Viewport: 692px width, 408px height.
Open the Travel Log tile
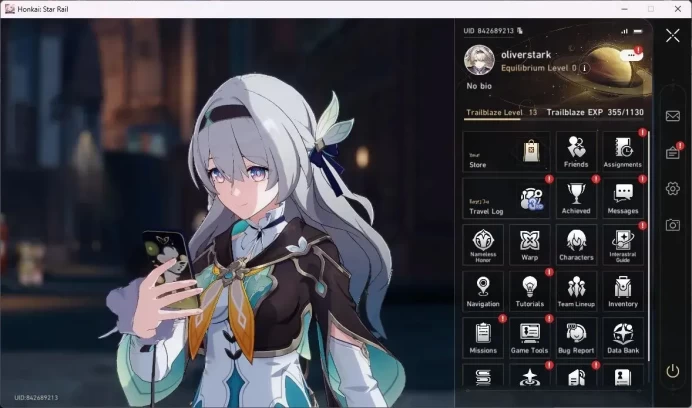click(x=506, y=198)
